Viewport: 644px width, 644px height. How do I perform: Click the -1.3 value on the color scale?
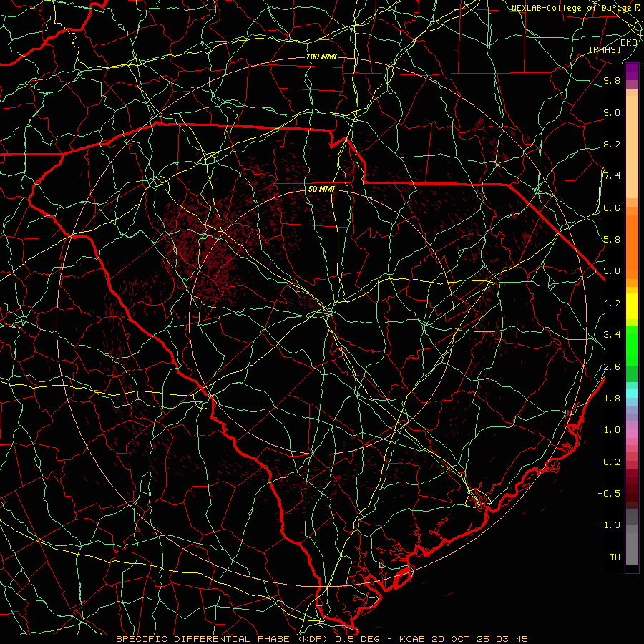pos(609,525)
